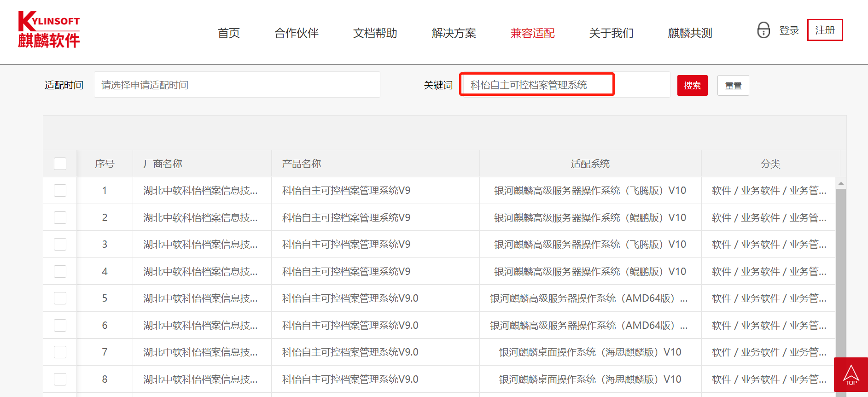Click sequence number 4 cell

point(105,271)
